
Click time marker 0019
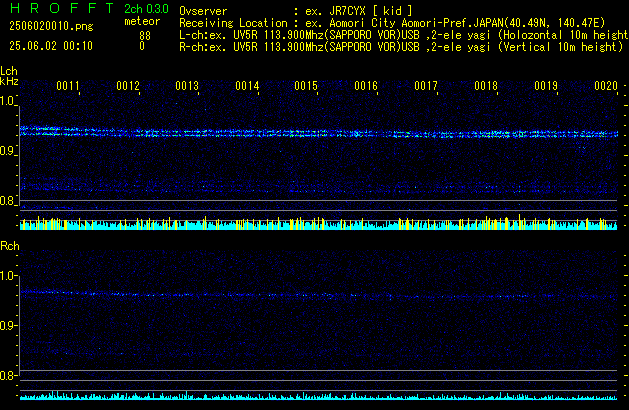pyautogui.click(x=546, y=86)
